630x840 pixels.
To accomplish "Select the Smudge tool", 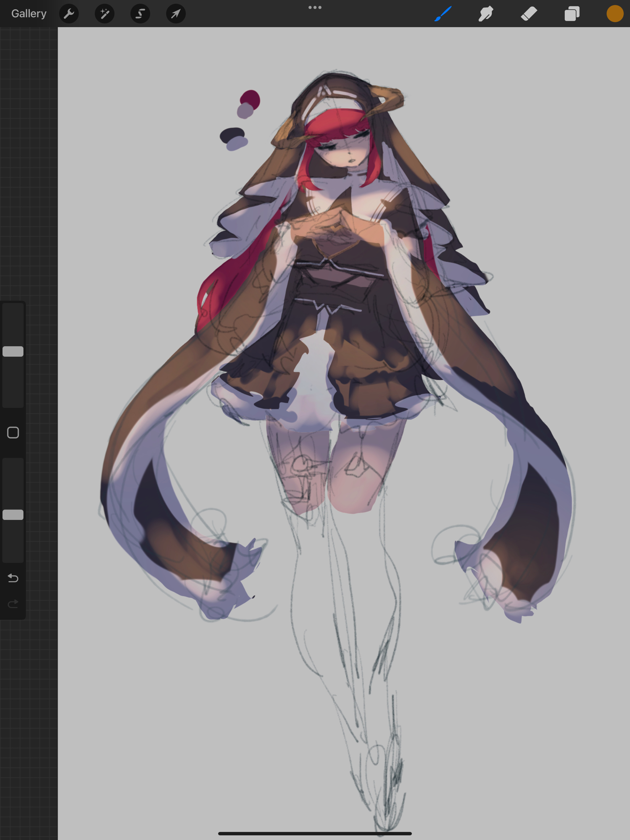I will coord(486,14).
